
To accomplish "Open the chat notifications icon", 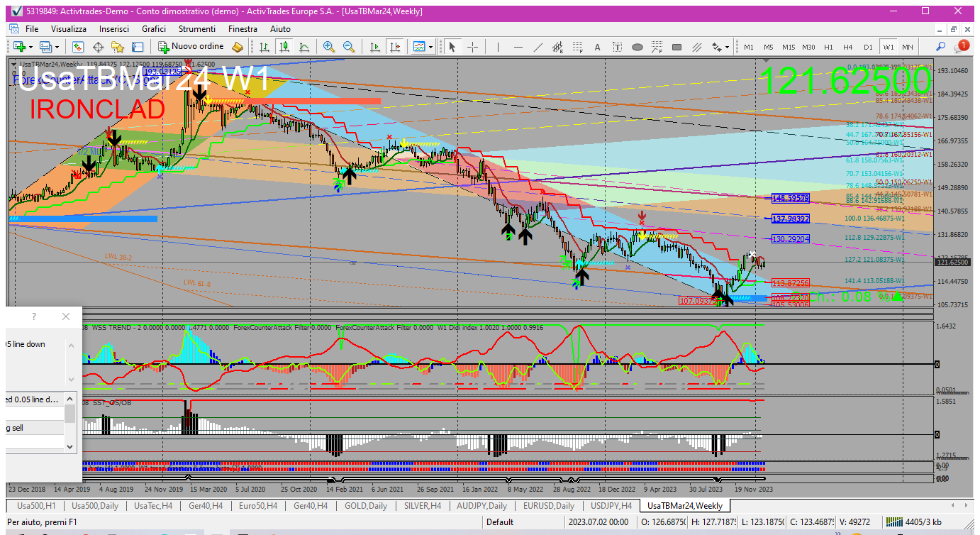I will (961, 46).
